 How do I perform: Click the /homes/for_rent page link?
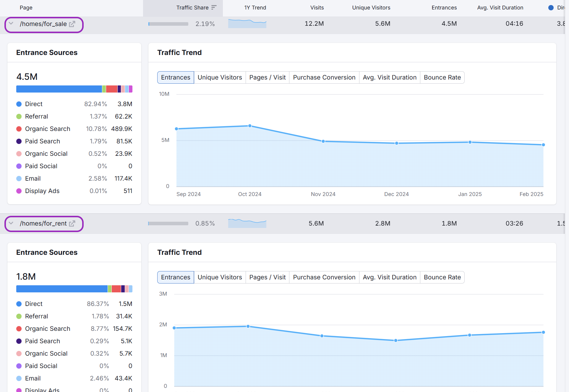pos(43,223)
